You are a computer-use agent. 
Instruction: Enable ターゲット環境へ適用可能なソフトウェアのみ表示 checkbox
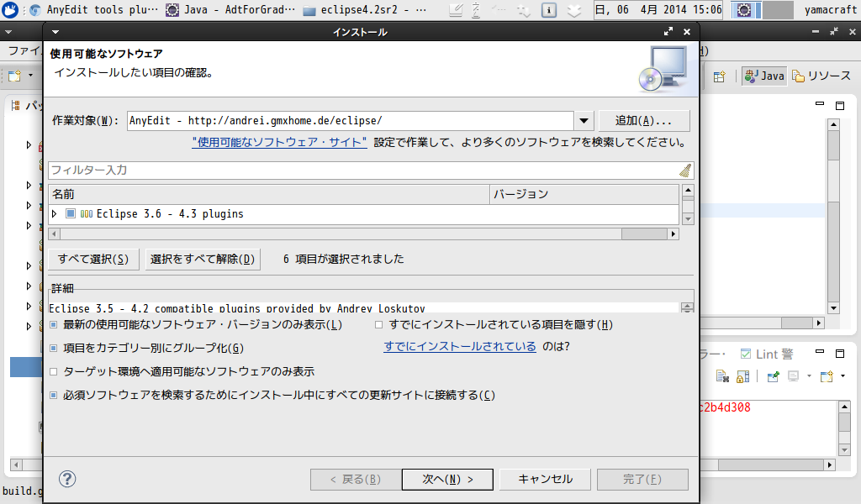[53, 371]
